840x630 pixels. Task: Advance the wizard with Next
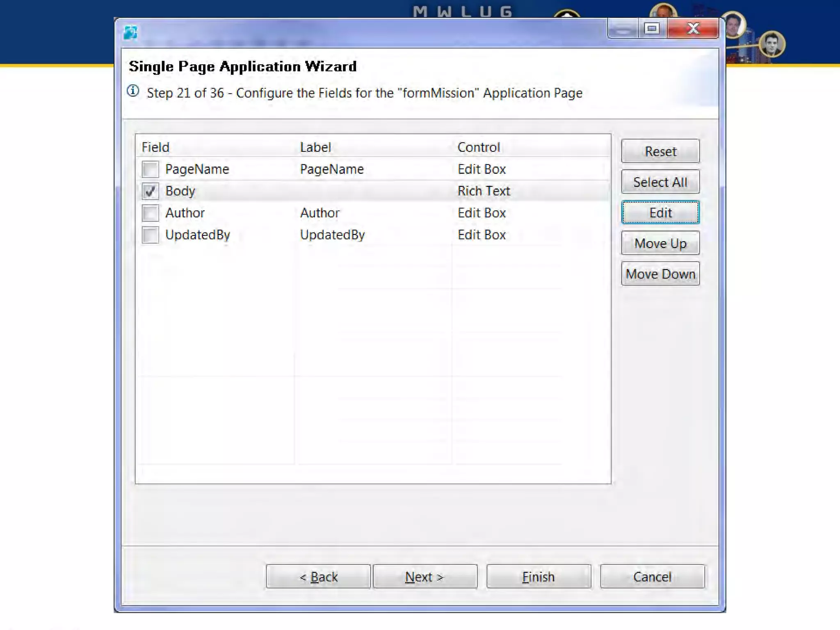point(425,577)
